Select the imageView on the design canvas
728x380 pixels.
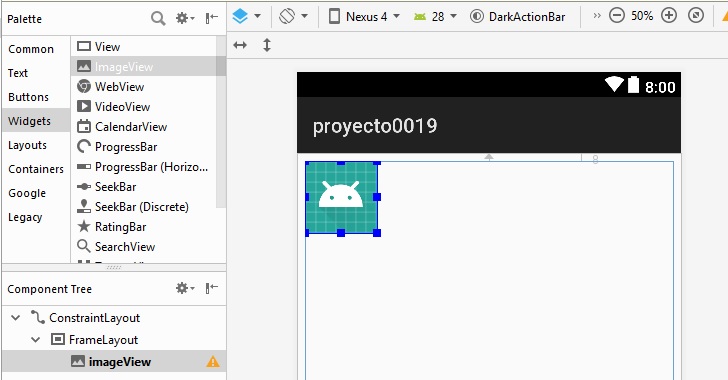[341, 197]
